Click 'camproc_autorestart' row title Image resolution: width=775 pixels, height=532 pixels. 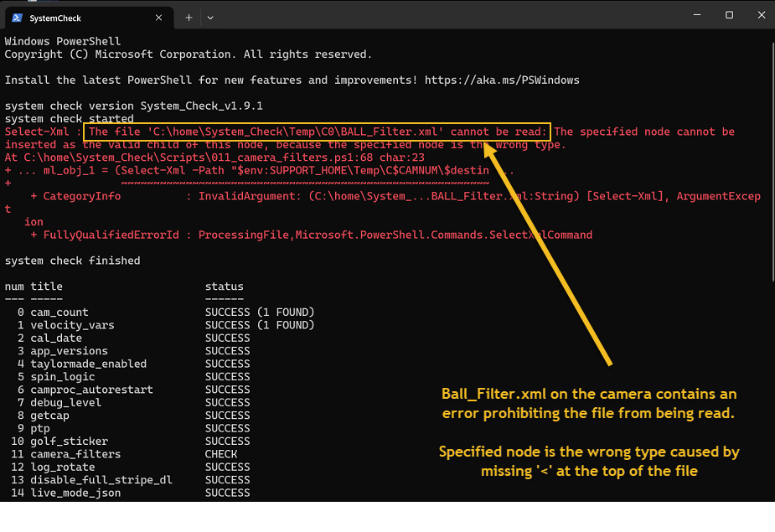point(92,390)
